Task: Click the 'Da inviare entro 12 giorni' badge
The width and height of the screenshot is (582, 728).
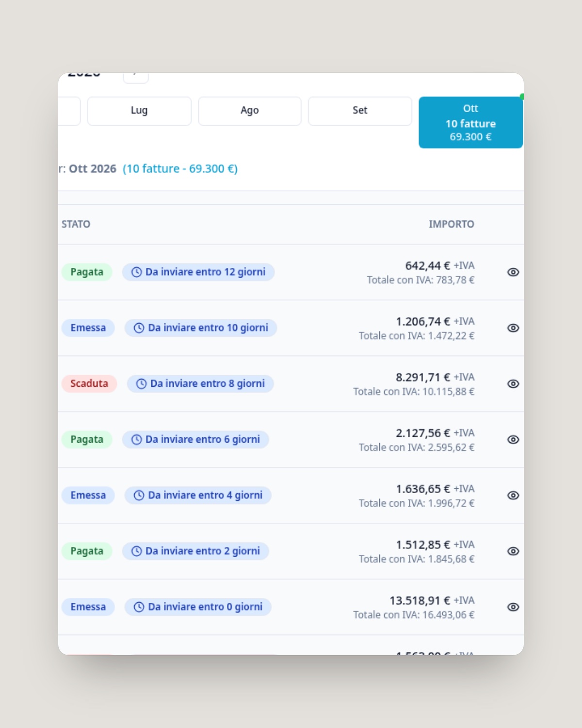Action: [x=198, y=272]
